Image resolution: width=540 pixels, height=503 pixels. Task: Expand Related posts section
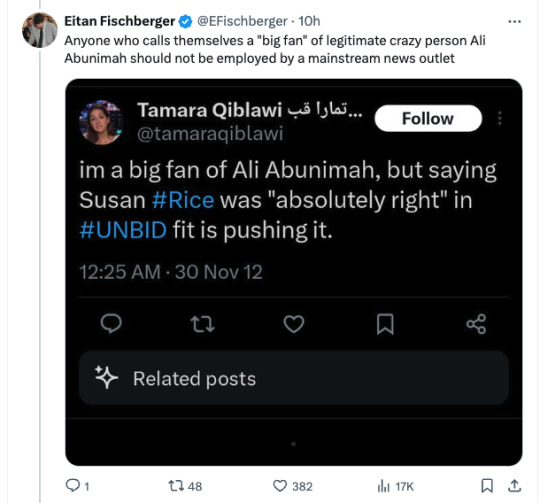pos(294,378)
